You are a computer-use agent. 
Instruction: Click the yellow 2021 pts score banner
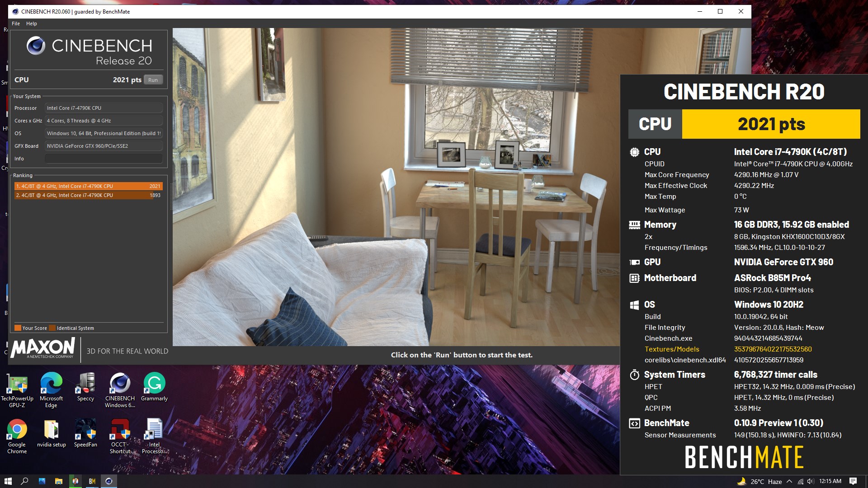771,124
